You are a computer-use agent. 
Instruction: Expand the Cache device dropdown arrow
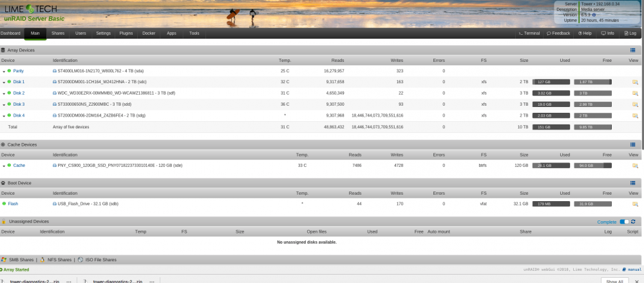pos(4,166)
